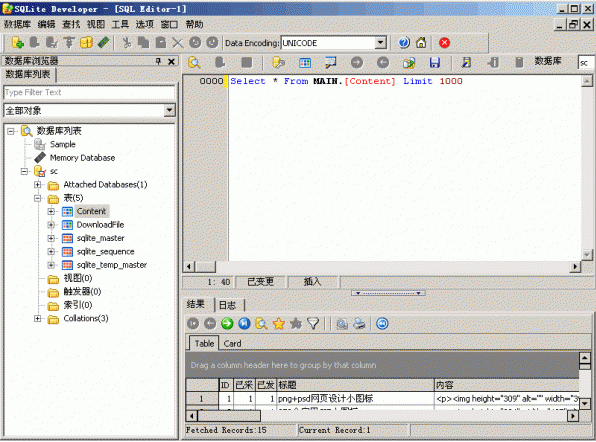The image size is (596, 442).
Task: Click the green next-record arrow
Action: pos(227,323)
